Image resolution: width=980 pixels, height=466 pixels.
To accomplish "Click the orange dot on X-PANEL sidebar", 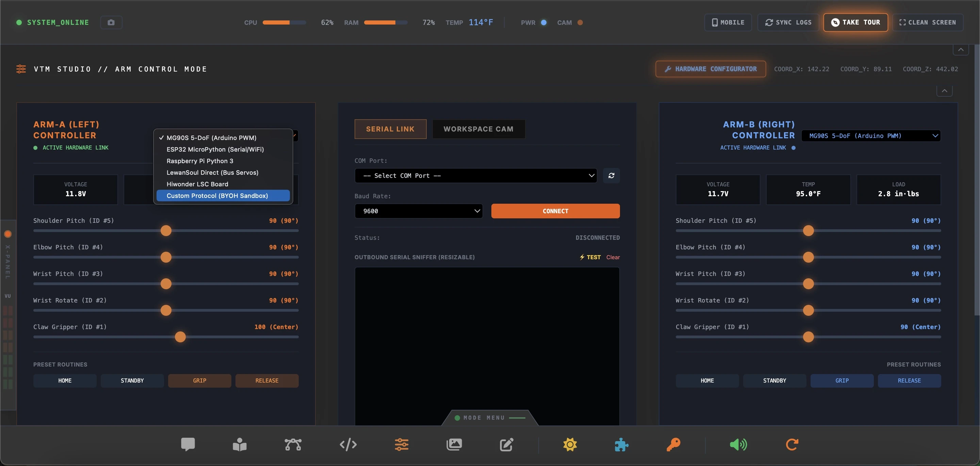I will (7, 234).
